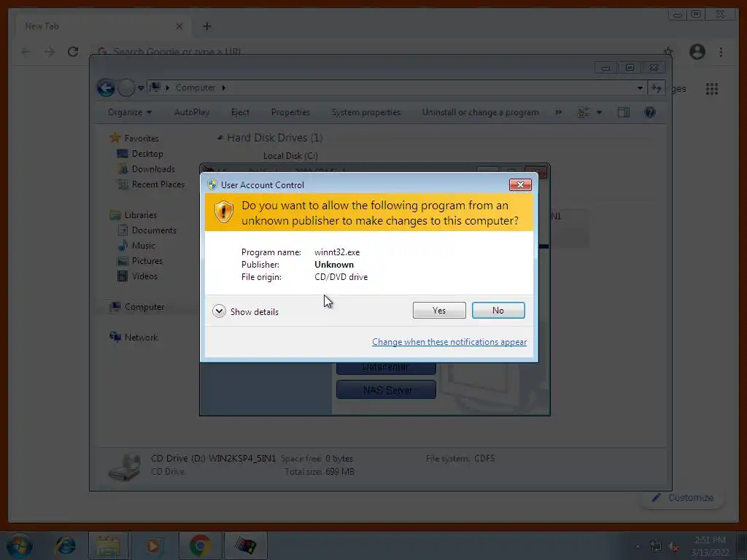Open Chrome profile avatar icon
Viewport: 747px width, 560px height.
click(x=697, y=52)
